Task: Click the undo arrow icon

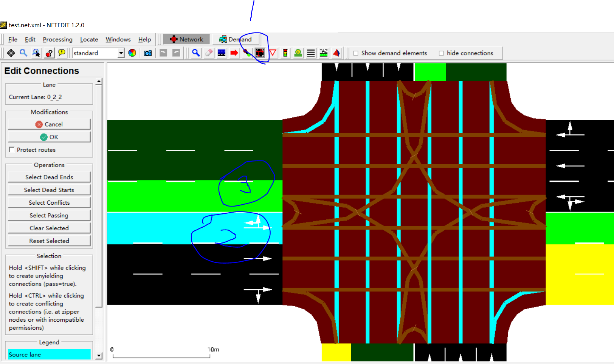Action: click(x=163, y=53)
